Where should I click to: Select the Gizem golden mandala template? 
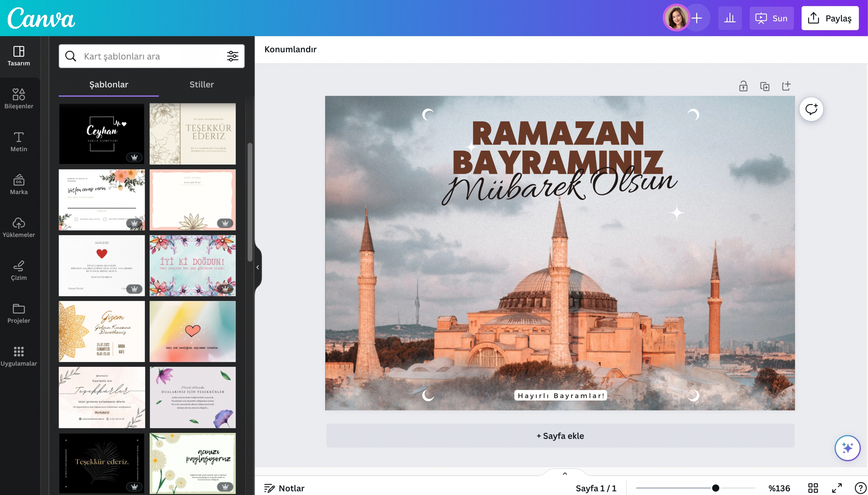[x=102, y=332]
